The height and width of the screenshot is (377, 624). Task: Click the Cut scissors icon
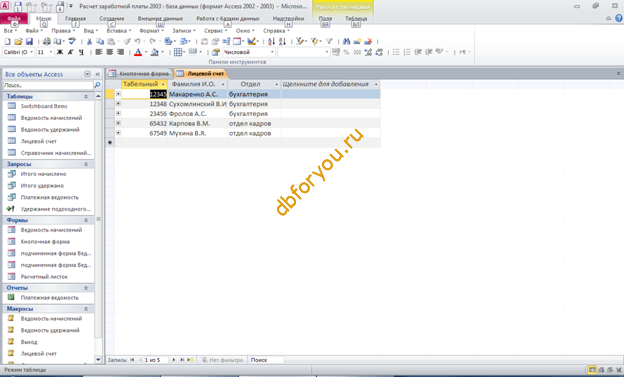pos(90,41)
